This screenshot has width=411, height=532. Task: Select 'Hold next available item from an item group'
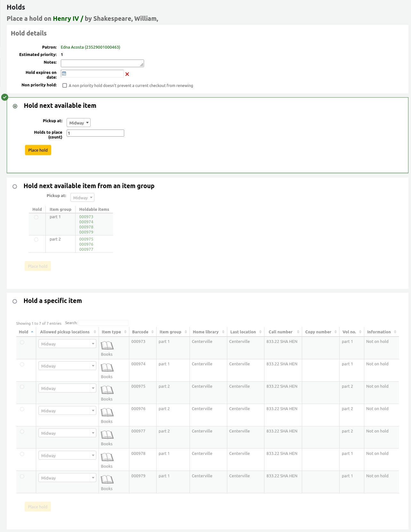pyautogui.click(x=15, y=187)
